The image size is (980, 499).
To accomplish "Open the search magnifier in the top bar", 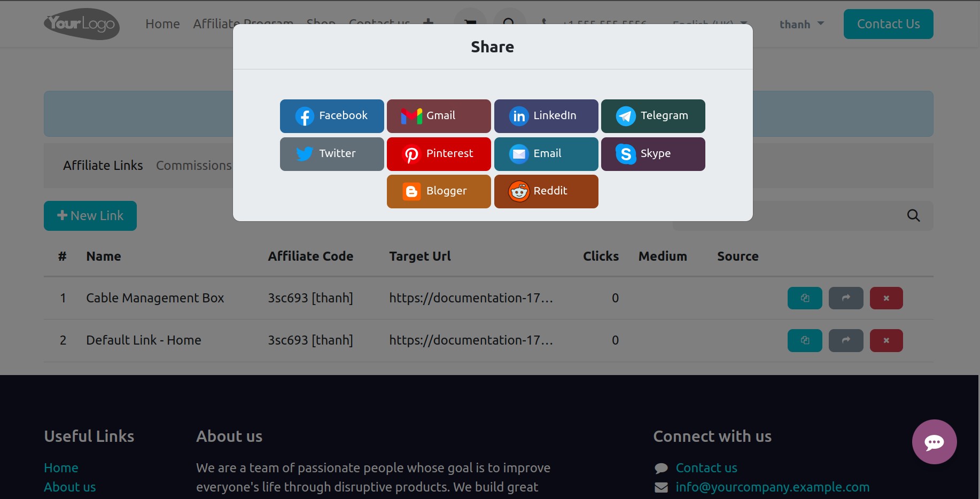I will pos(509,21).
